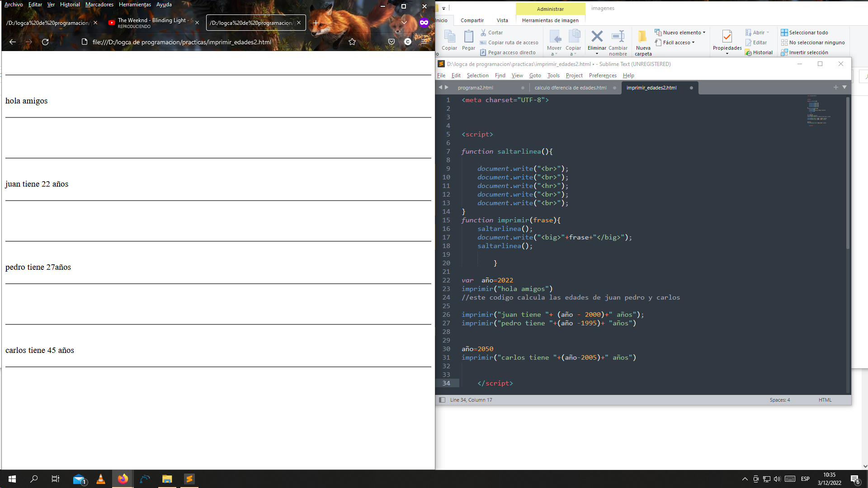
Task: Open Sublime Text Selection menu
Action: [477, 75]
